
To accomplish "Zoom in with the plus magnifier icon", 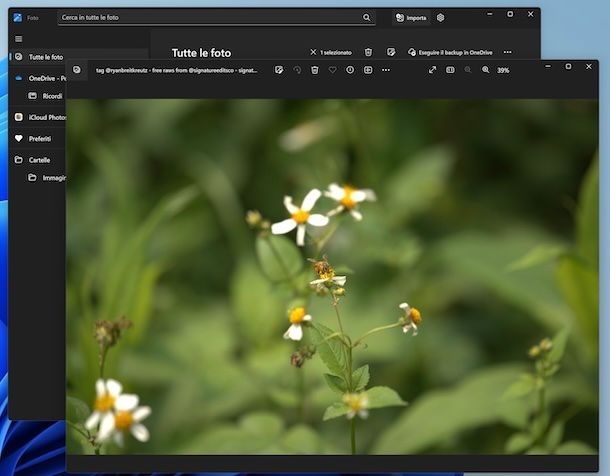I will [x=486, y=70].
